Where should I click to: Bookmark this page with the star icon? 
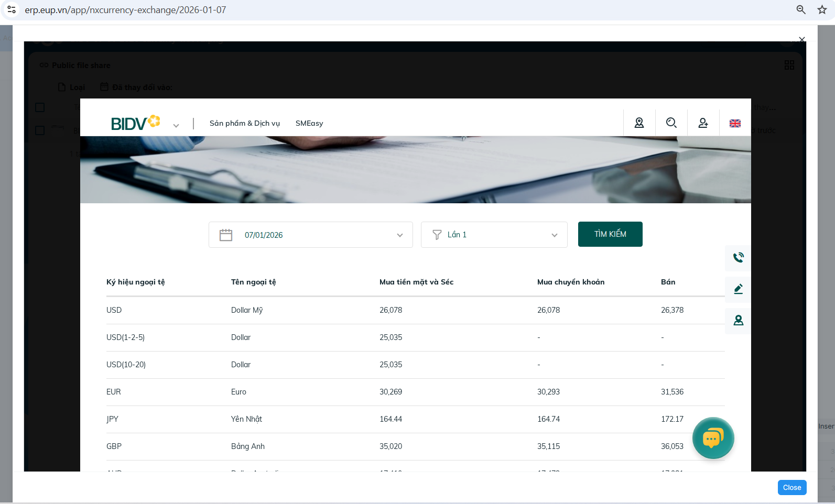click(822, 9)
